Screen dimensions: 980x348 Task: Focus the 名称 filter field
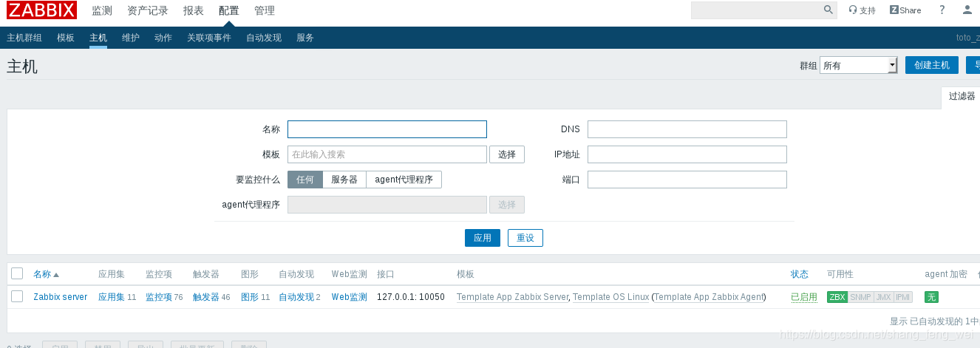coord(387,129)
